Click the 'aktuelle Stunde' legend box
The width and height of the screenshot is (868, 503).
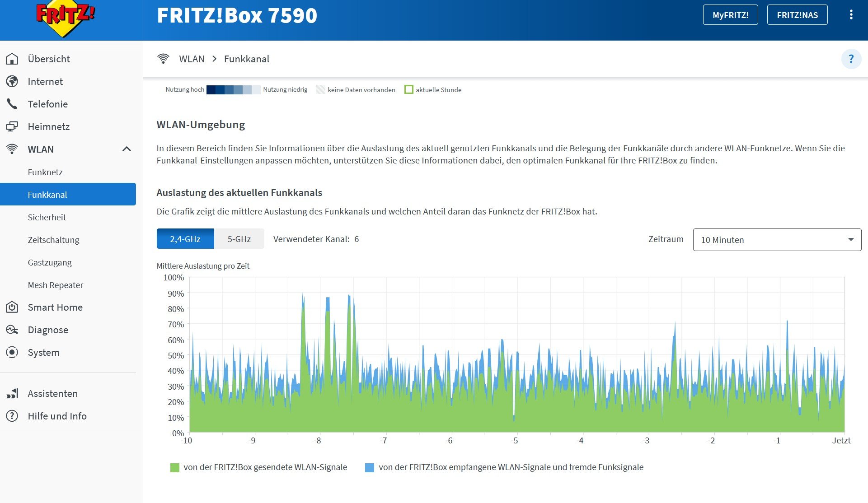409,89
